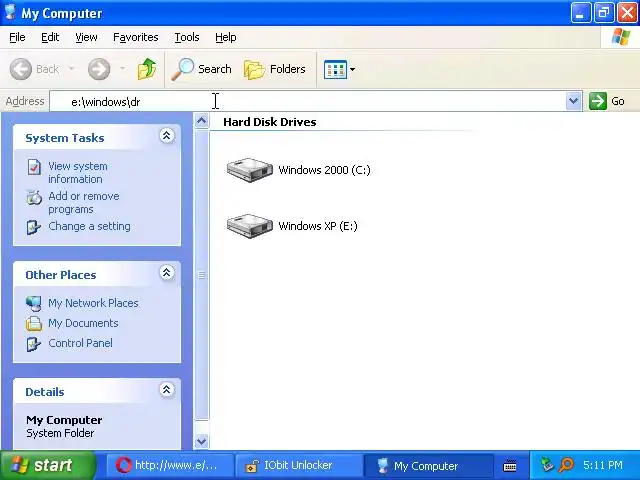Click the System Tasks header text

64,138
